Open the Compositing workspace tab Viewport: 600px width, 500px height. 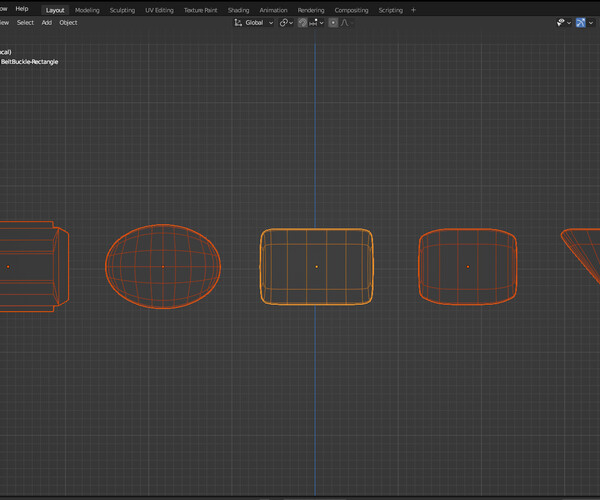(x=351, y=10)
